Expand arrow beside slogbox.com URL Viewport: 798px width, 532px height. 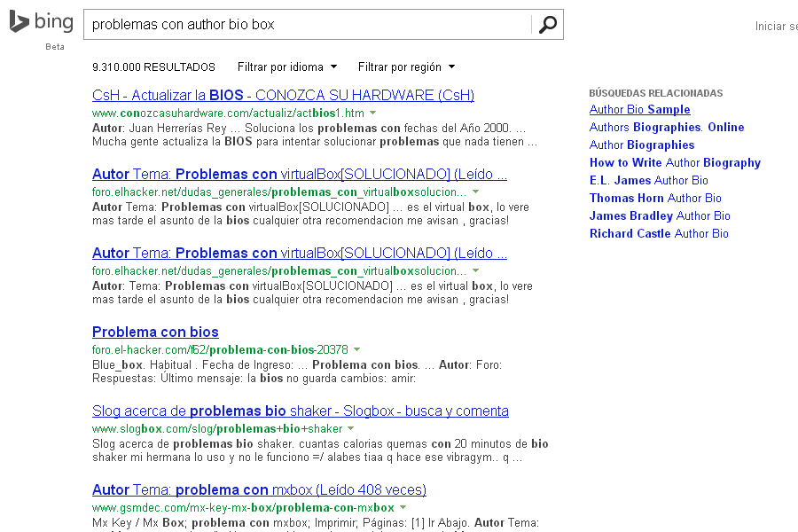click(350, 428)
